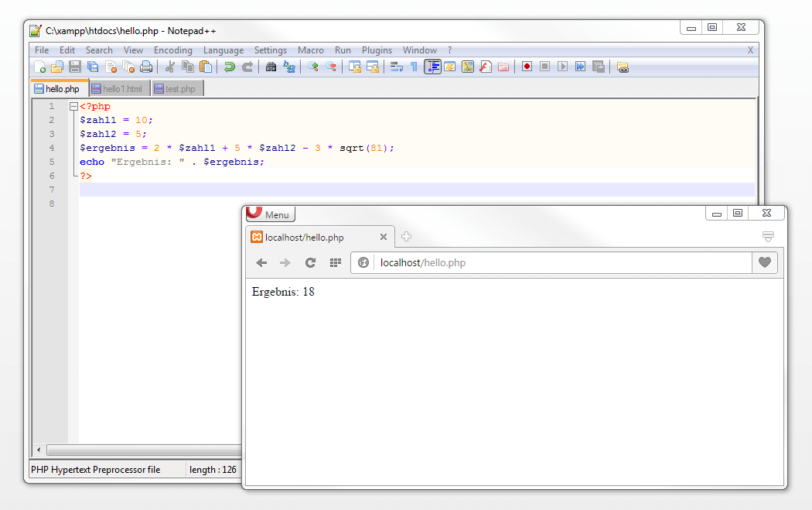The image size is (812, 510).
Task: Click the Stop Recording square icon
Action: (544, 67)
